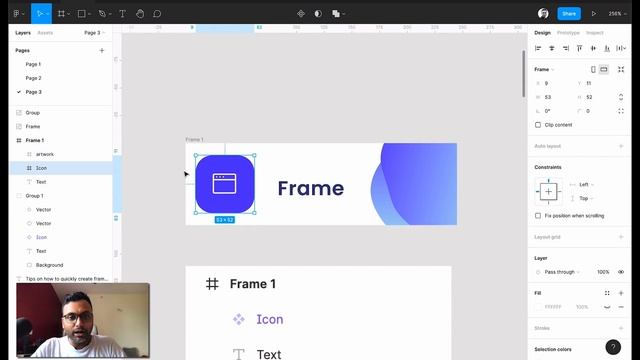Click the fill opacity 100% value
640x360 pixels.
tap(582, 307)
